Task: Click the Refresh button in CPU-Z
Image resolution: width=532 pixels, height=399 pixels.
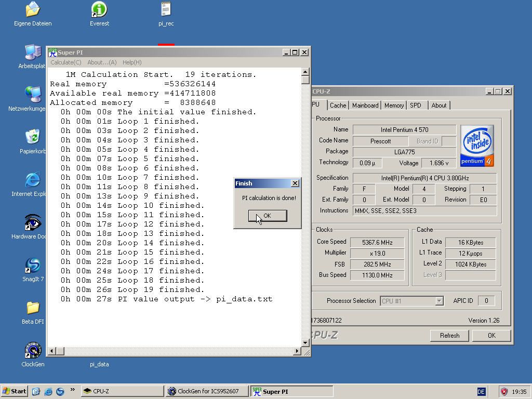Action: click(x=449, y=336)
